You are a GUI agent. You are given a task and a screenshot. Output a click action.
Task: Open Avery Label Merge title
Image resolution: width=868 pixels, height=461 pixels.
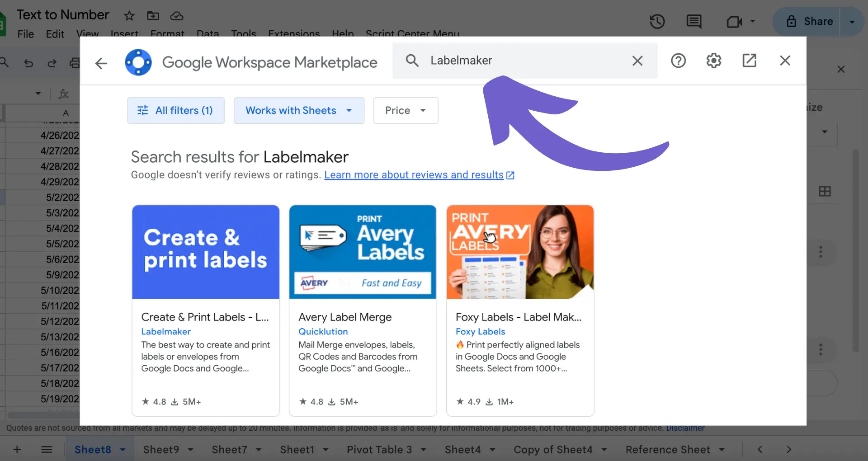tap(345, 317)
